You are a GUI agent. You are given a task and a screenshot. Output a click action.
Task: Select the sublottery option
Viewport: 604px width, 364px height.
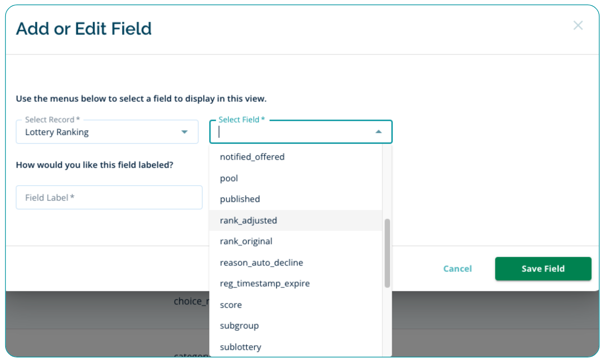tap(240, 347)
